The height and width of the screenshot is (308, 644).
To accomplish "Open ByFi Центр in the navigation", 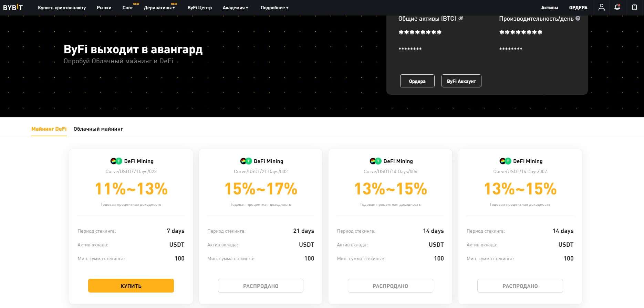I will coord(199,8).
